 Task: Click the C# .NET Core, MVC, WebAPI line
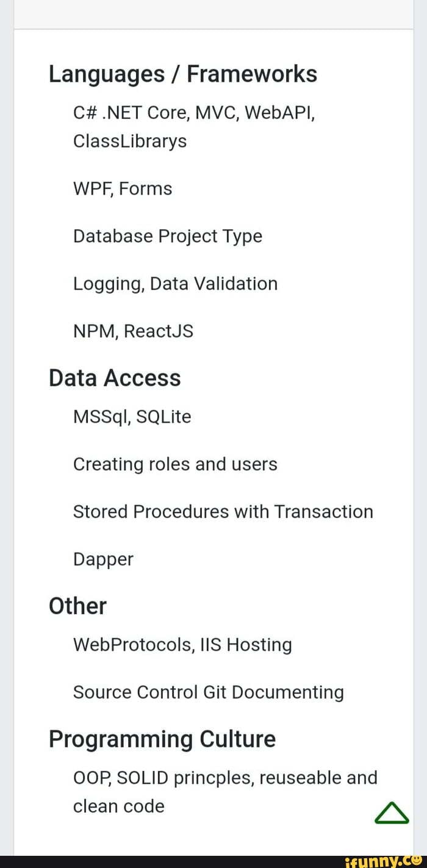point(193,113)
